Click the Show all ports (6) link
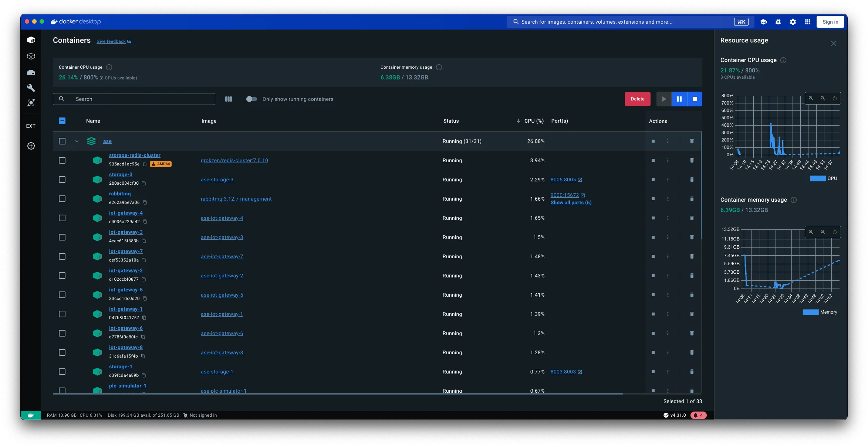868x447 pixels. click(x=571, y=202)
